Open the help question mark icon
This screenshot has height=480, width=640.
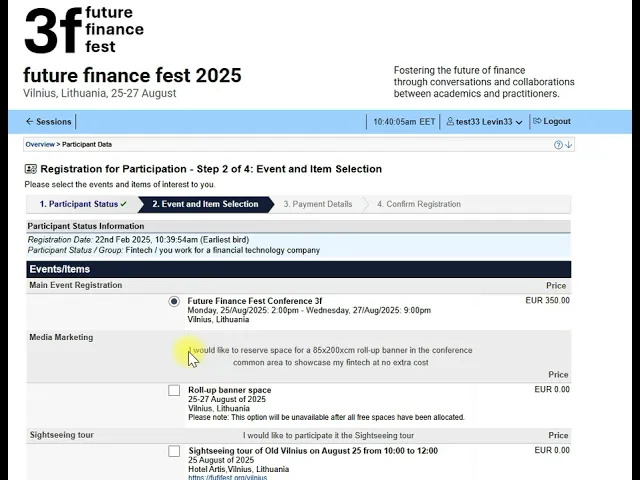click(x=558, y=144)
